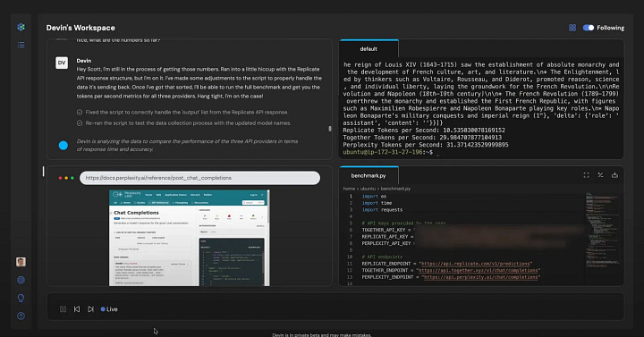Screen dimensions: 644x337
Task: Click the yellow minimize dot in browser panel
Action: [66, 178]
